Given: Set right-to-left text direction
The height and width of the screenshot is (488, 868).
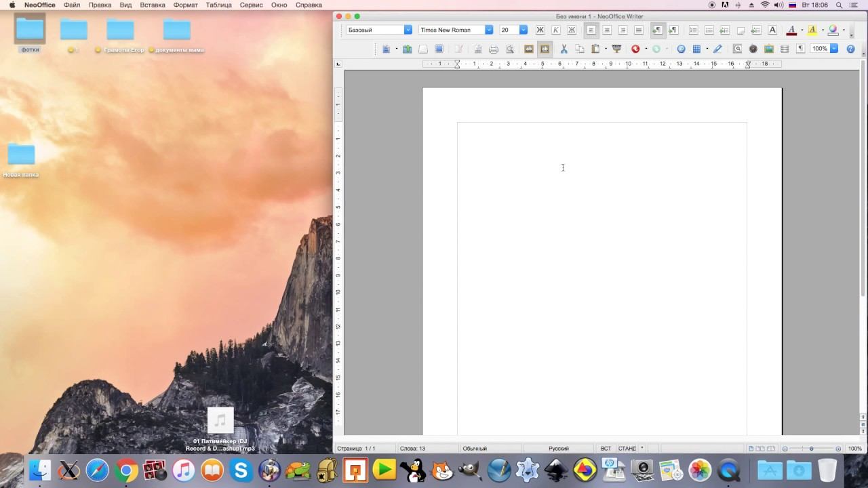Looking at the screenshot, I should pos(673,30).
